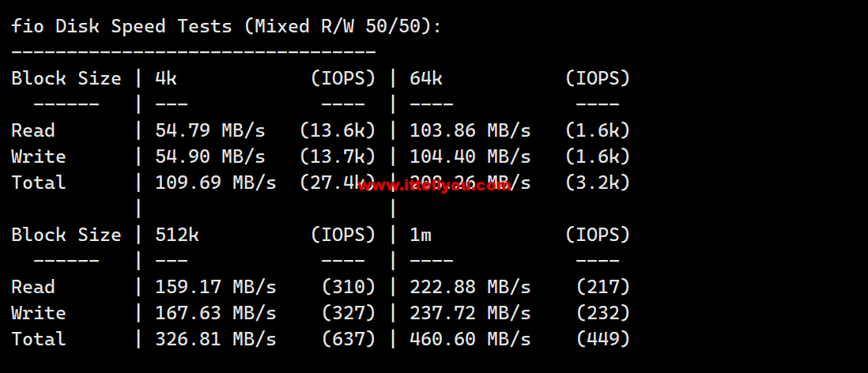
Task: Click the 4k read speed 54.79 MB/s
Action: [x=209, y=130]
